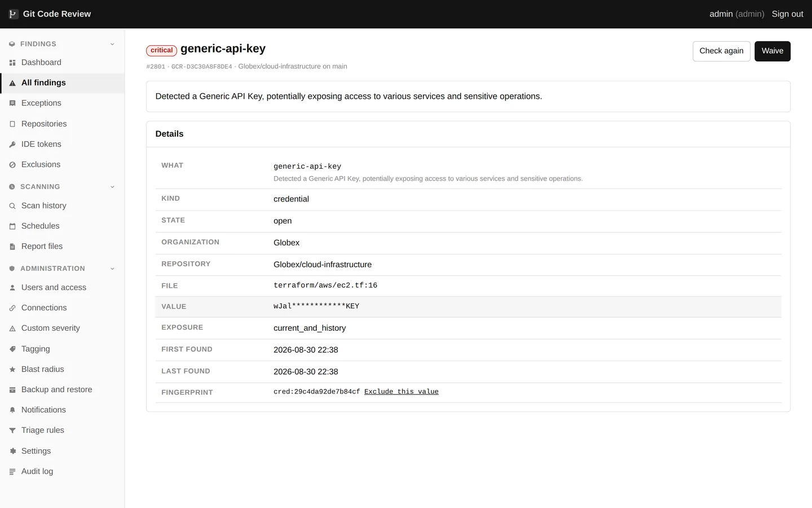This screenshot has width=812, height=508.
Task: Click the fingerprint cred:29c4da92de7b84cf
Action: [317, 392]
